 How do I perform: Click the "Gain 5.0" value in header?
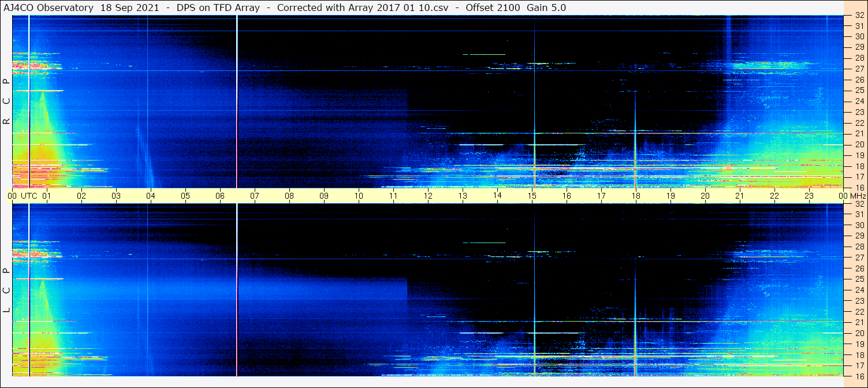[x=546, y=8]
